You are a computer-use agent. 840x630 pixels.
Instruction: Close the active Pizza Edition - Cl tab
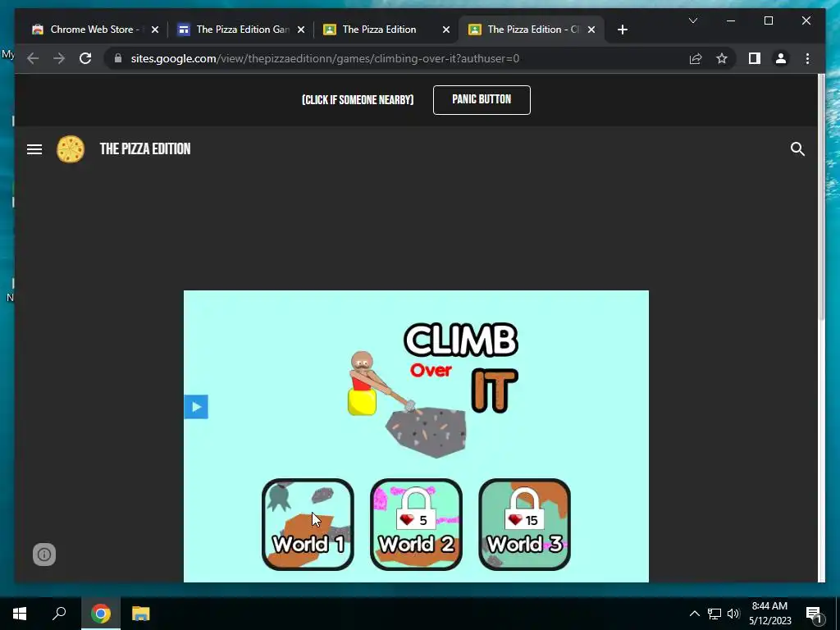[591, 30]
